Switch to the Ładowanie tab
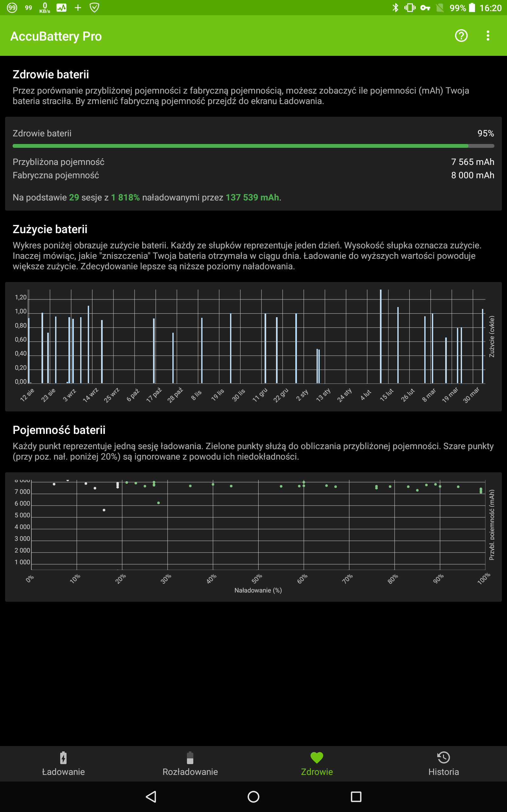Image resolution: width=507 pixels, height=812 pixels. click(63, 763)
